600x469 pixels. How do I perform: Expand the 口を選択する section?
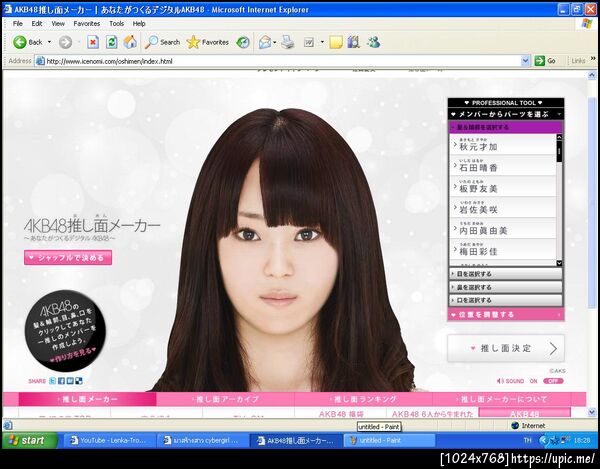505,300
